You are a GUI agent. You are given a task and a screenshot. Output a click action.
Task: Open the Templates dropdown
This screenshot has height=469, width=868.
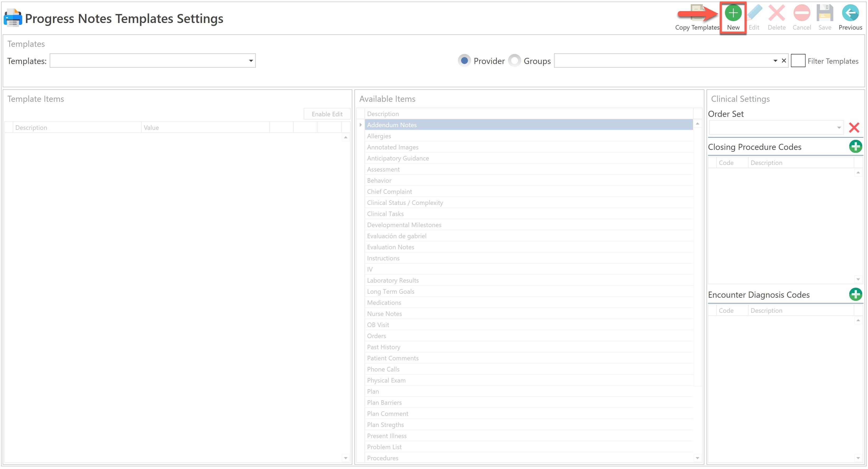[251, 61]
